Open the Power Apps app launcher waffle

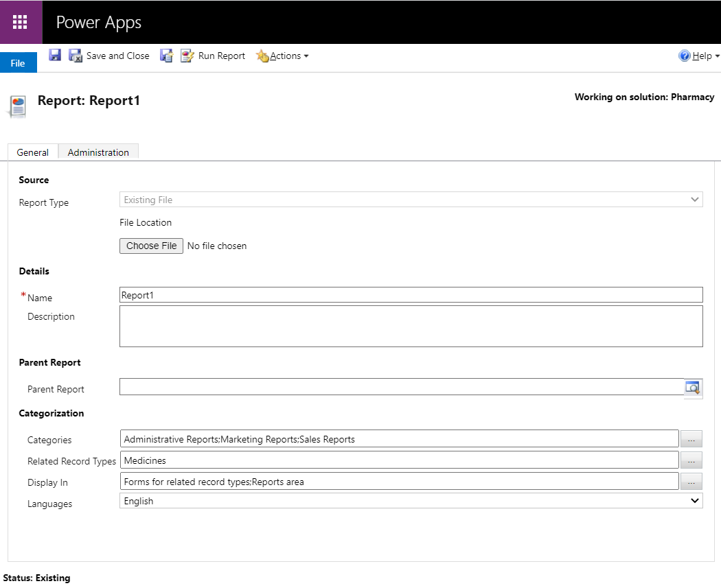click(x=20, y=22)
